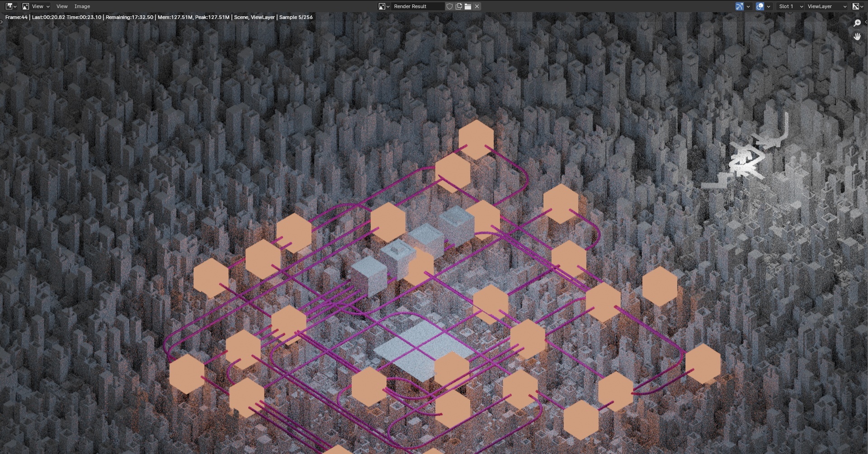This screenshot has height=454, width=868.
Task: Click the open image folder icon
Action: coord(468,6)
